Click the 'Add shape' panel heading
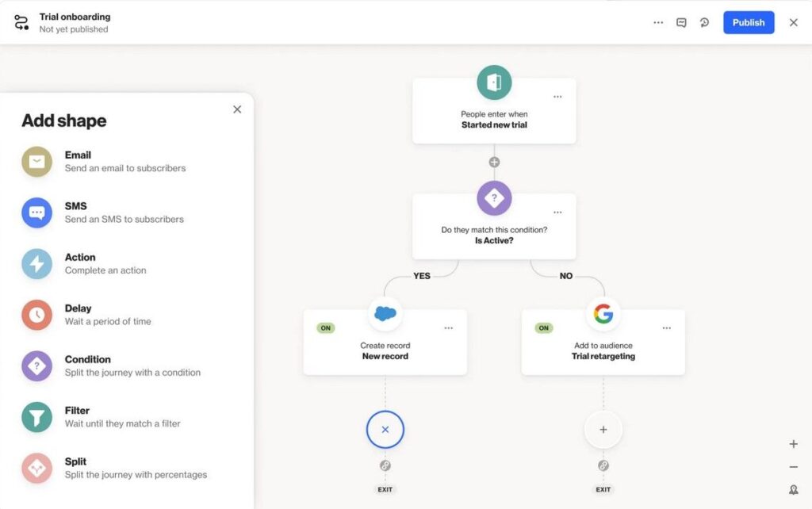The image size is (812, 509). [64, 121]
